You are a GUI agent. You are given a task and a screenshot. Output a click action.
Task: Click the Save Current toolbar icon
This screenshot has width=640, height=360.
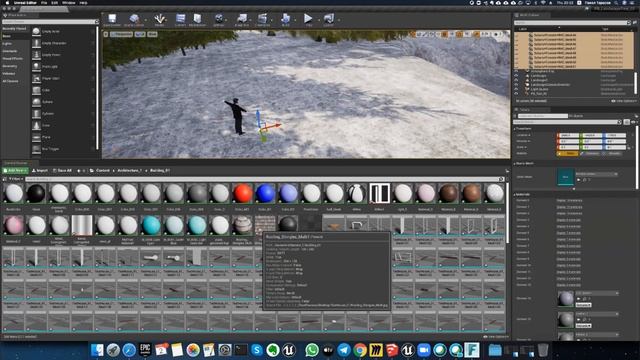coord(112,18)
